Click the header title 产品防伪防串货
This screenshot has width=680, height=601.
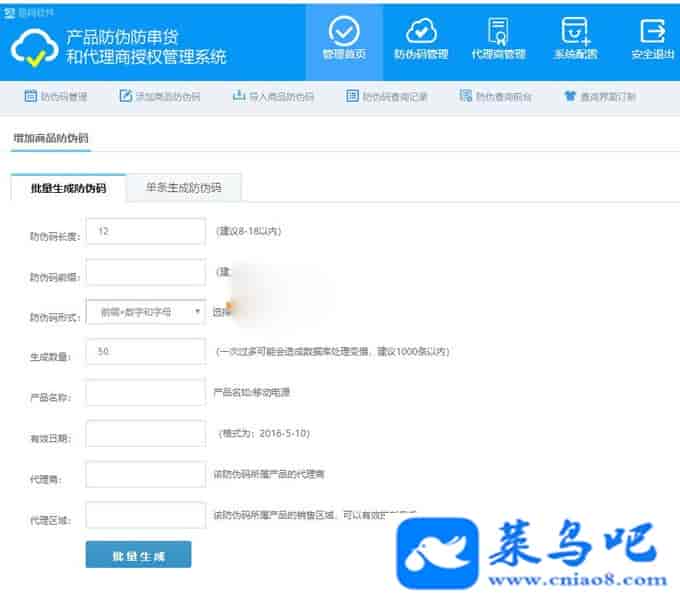122,37
